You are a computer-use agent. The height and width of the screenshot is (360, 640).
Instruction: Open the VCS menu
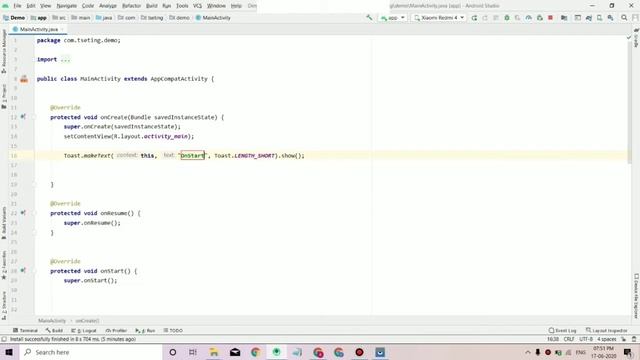[x=198, y=6]
